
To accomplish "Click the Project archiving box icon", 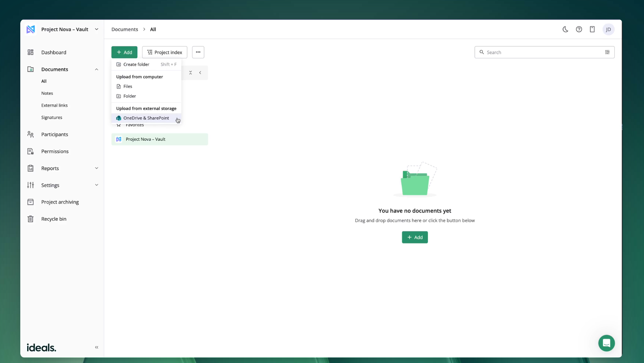I will [x=30, y=202].
